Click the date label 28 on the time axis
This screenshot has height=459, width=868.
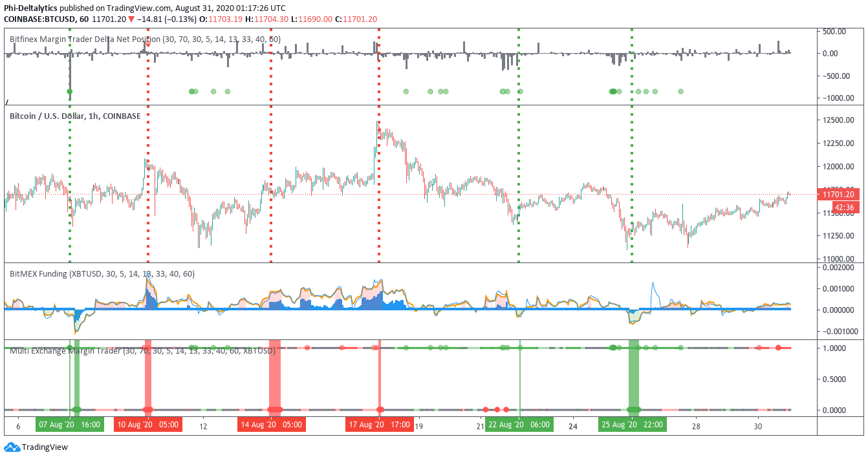tap(697, 427)
